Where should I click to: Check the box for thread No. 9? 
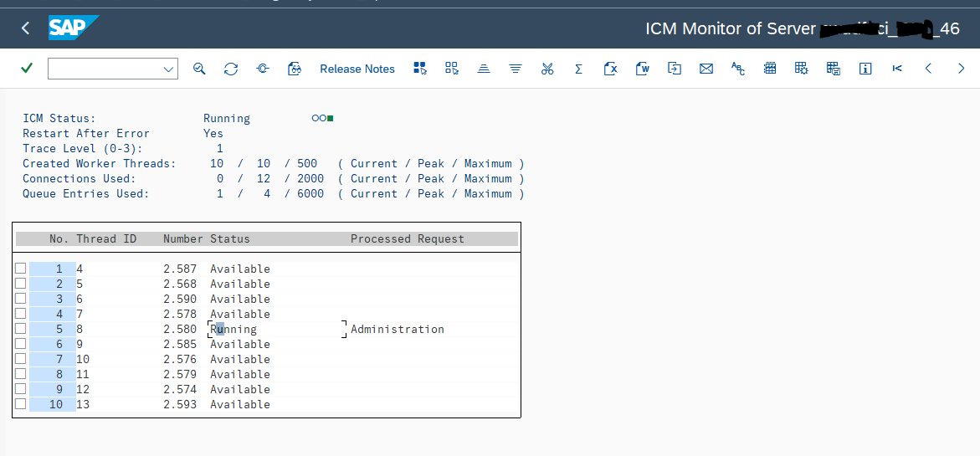point(21,388)
